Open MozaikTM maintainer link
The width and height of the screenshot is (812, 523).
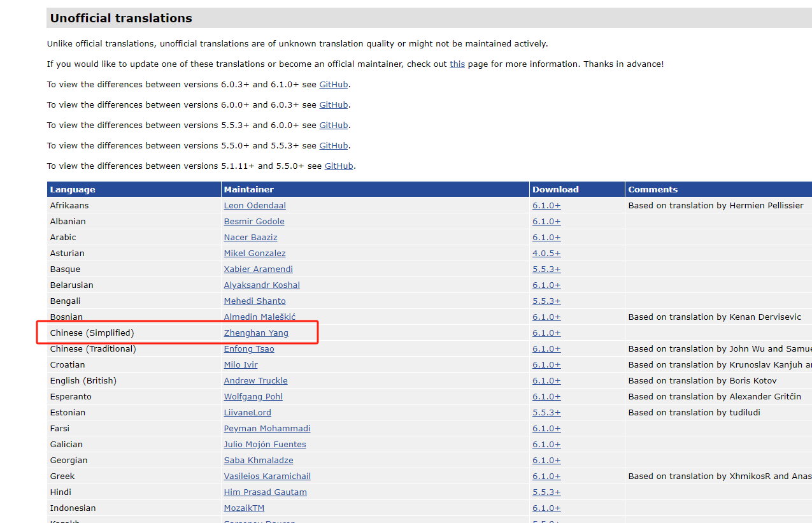tap(244, 508)
